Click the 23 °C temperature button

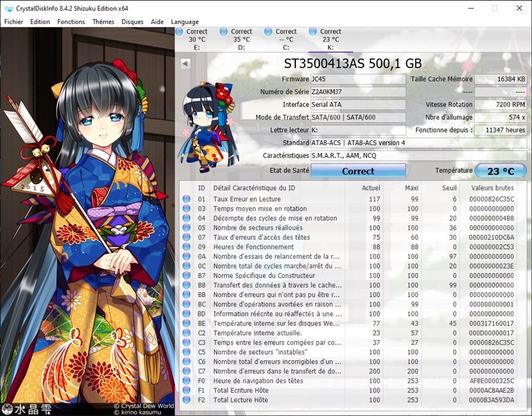[x=501, y=171]
